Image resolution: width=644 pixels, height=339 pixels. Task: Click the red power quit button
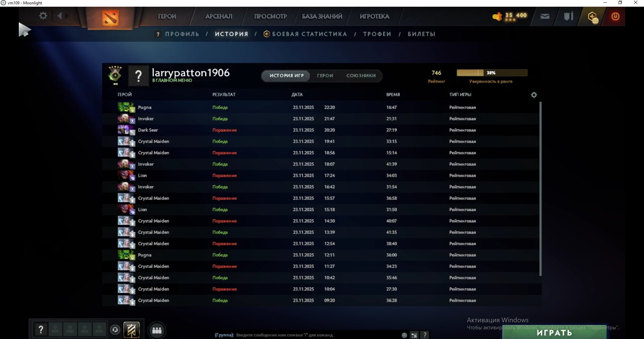(615, 16)
